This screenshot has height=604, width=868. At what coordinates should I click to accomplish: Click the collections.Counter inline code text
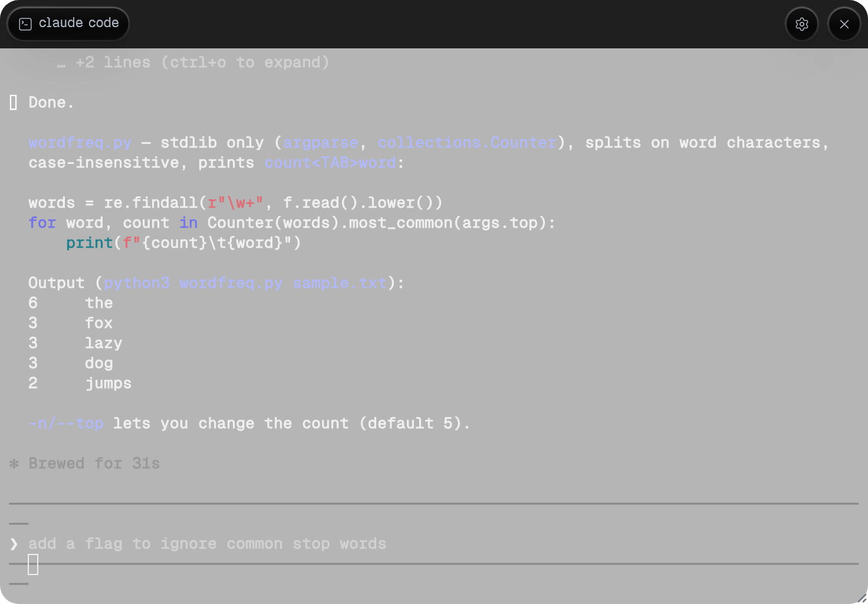pyautogui.click(x=466, y=143)
